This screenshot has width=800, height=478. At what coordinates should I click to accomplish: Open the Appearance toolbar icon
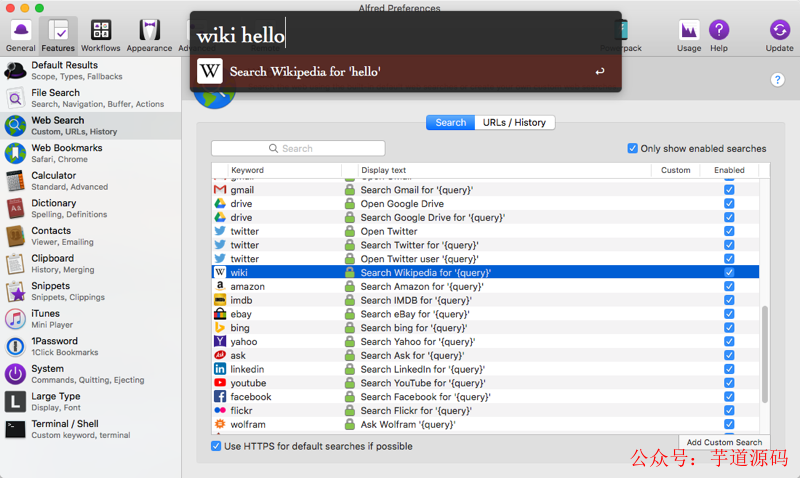click(149, 35)
